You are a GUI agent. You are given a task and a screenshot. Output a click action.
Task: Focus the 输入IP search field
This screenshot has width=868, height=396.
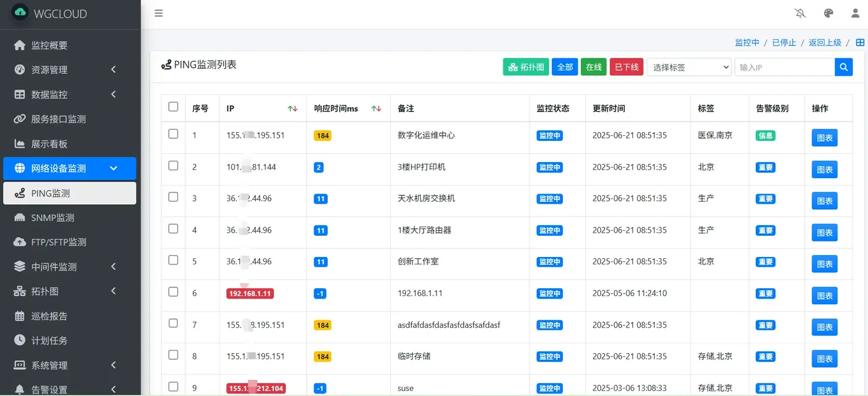pyautogui.click(x=784, y=67)
